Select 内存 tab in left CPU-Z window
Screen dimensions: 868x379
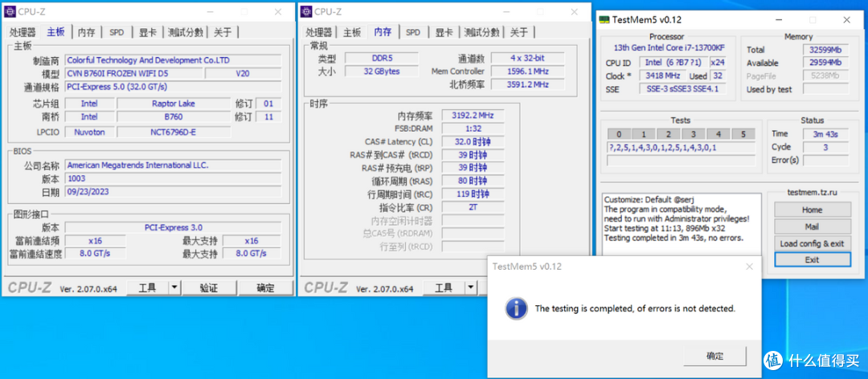point(86,32)
